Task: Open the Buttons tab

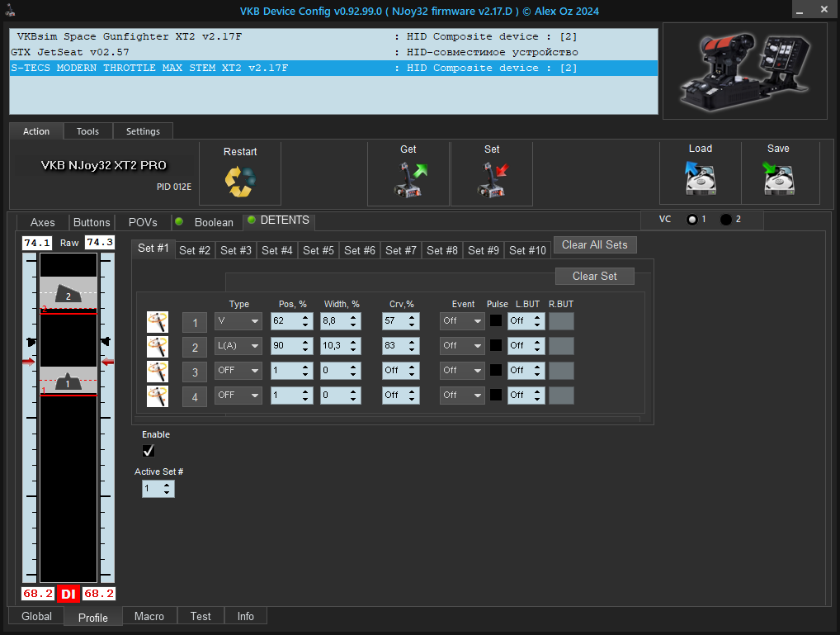Action: tap(92, 222)
